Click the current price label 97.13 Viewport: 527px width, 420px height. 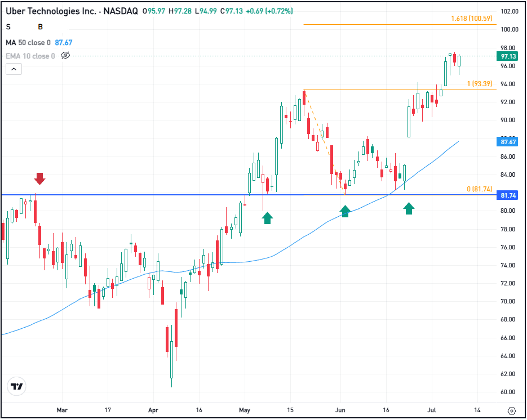(x=507, y=56)
